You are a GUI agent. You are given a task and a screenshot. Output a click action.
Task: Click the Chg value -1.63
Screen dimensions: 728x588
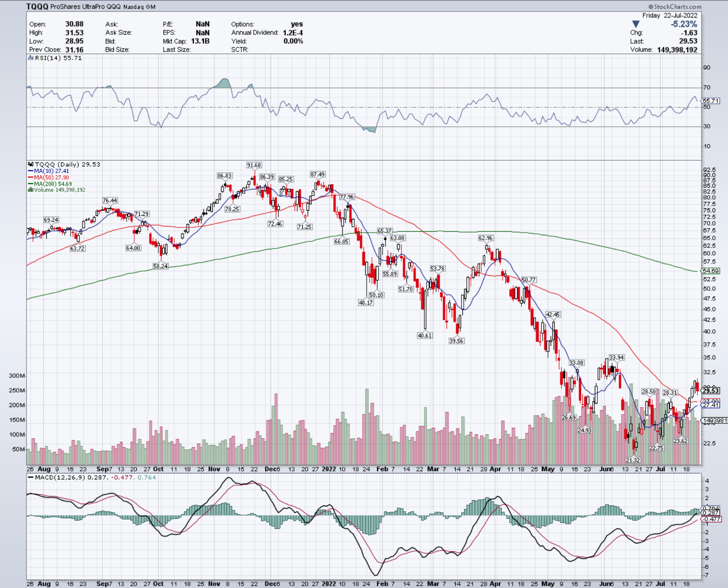[689, 33]
